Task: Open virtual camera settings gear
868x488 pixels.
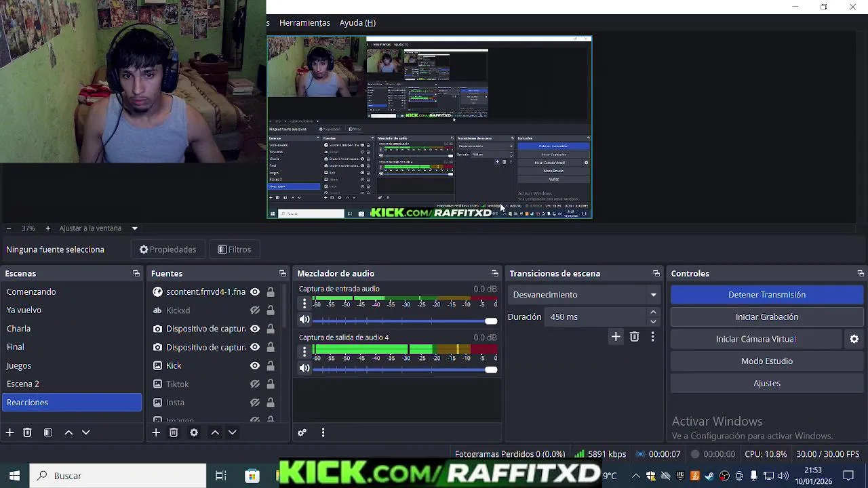Action: point(854,339)
